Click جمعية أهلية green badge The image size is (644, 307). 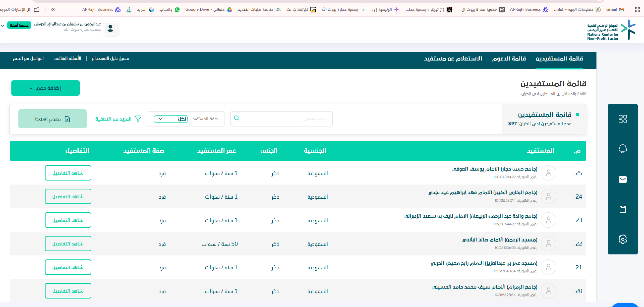[19, 25]
